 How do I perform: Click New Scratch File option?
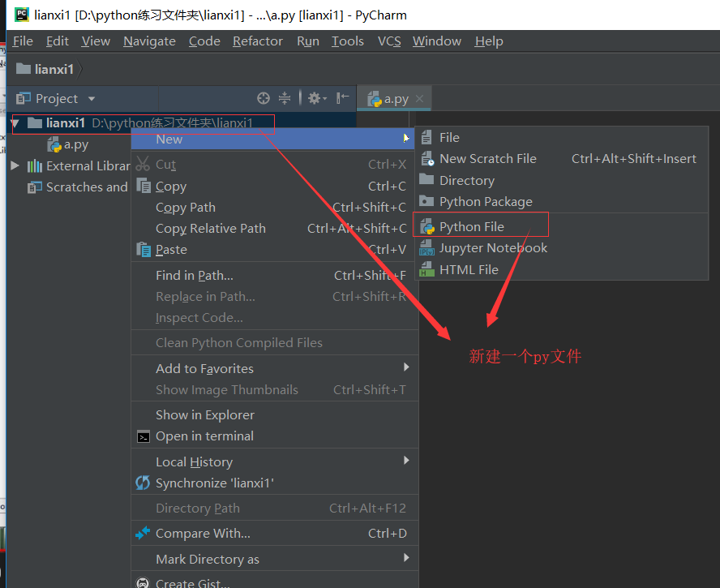[x=487, y=159]
